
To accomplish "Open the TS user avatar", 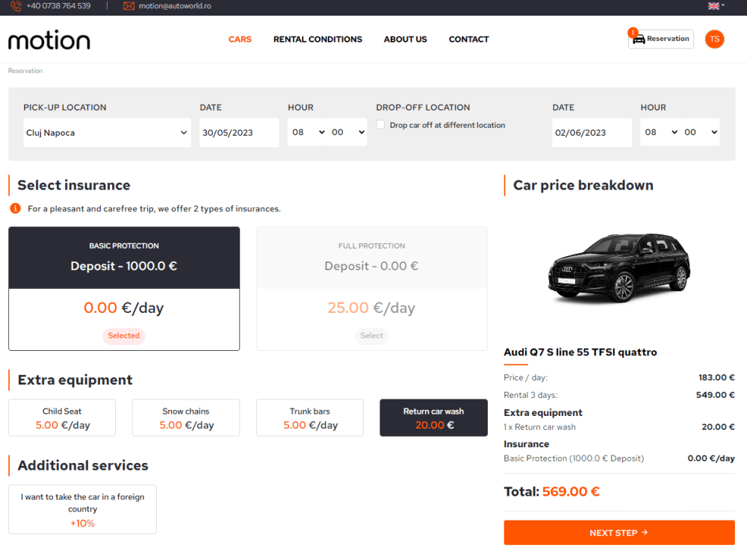I will click(714, 39).
